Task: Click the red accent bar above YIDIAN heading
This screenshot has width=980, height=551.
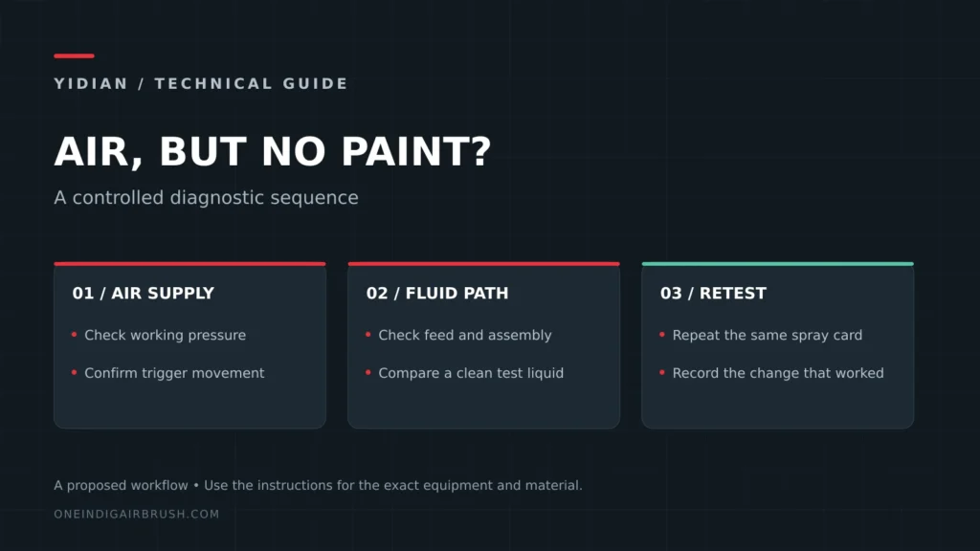Action: click(x=74, y=55)
